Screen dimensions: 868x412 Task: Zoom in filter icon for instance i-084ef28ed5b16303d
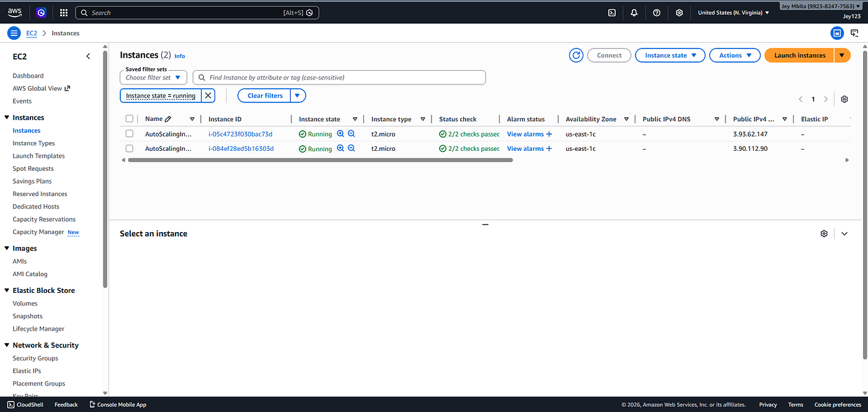click(x=340, y=148)
